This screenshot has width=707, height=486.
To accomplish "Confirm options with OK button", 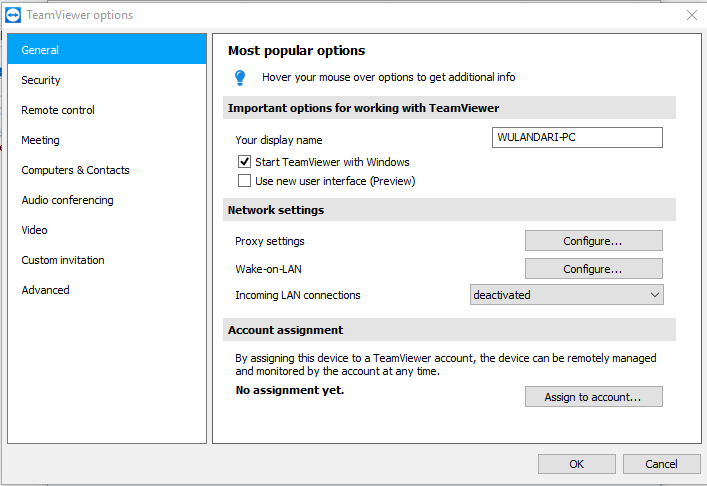I will [576, 464].
